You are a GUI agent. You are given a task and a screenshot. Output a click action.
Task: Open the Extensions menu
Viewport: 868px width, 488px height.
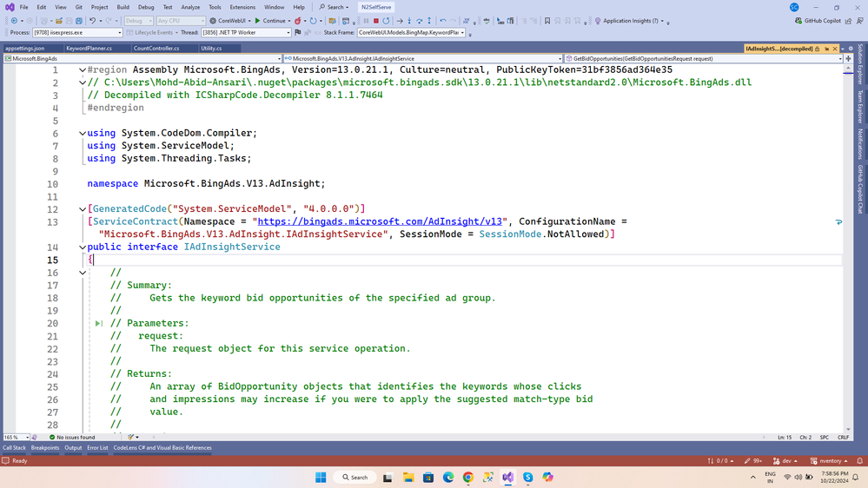[242, 7]
